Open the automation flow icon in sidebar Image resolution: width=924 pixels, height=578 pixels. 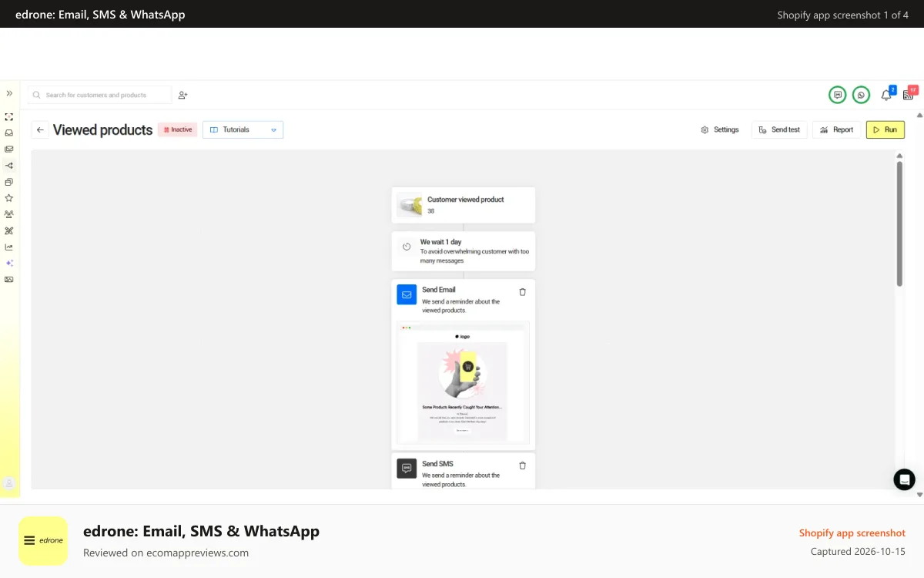coord(9,166)
